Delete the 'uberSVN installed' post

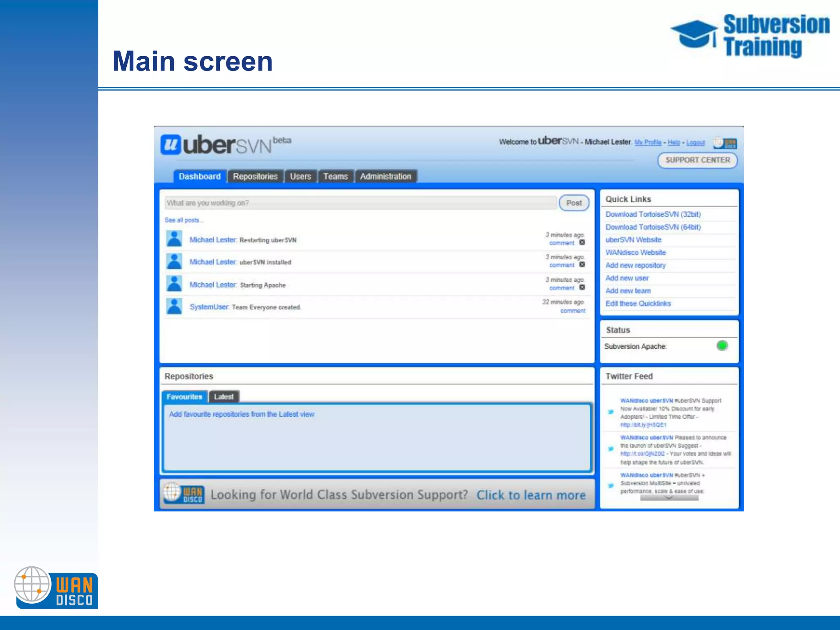pyautogui.click(x=582, y=265)
